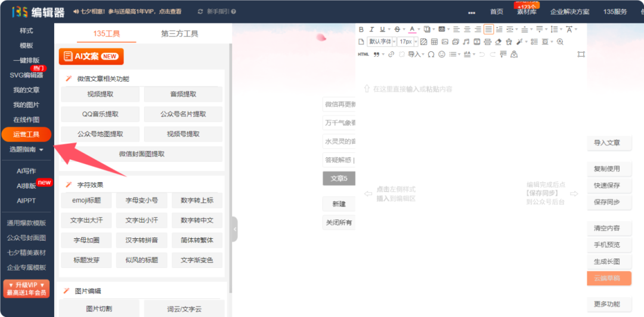
Task: Open 模板 in the sidebar
Action: pyautogui.click(x=26, y=45)
